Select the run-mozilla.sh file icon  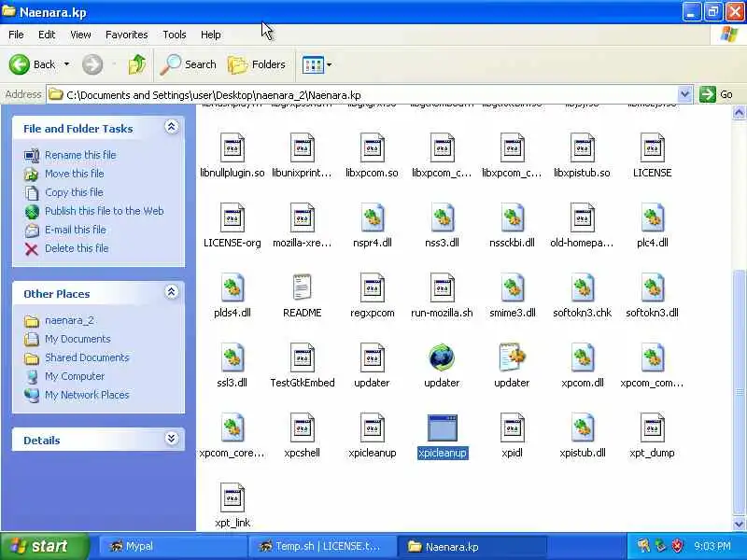(442, 287)
